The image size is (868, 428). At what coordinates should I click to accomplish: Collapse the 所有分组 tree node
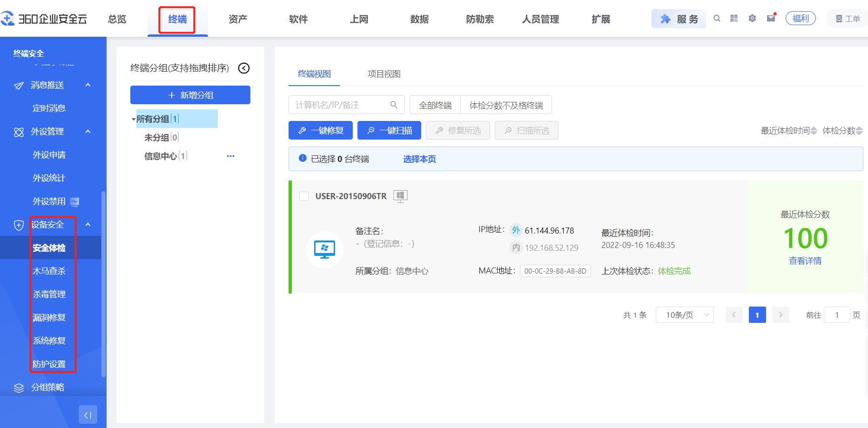(x=134, y=120)
